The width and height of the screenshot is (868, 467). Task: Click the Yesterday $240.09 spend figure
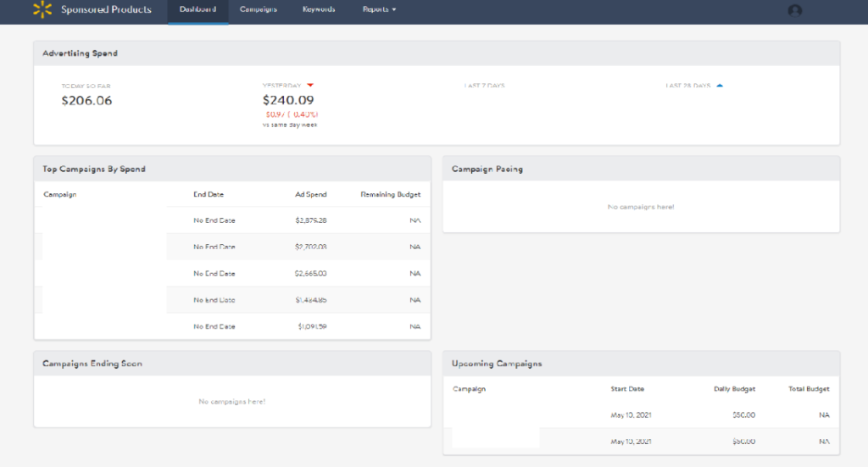click(288, 100)
